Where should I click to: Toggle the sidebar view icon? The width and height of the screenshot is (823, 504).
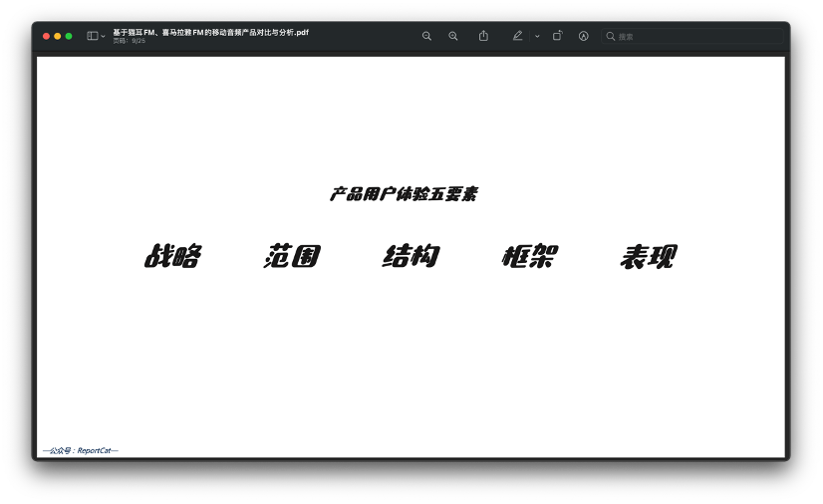[x=93, y=36]
